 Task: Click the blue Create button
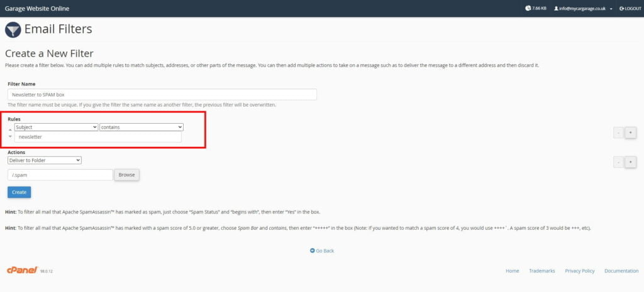coord(19,192)
